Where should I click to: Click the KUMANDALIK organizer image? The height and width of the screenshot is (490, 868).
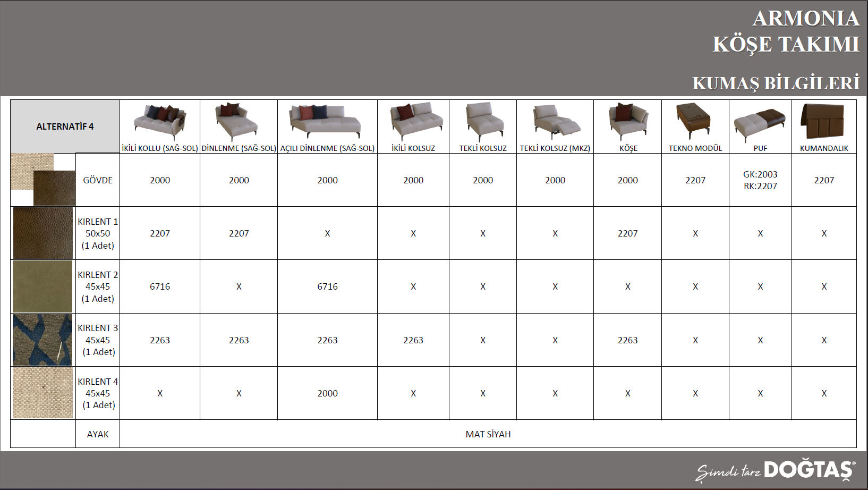(x=823, y=121)
